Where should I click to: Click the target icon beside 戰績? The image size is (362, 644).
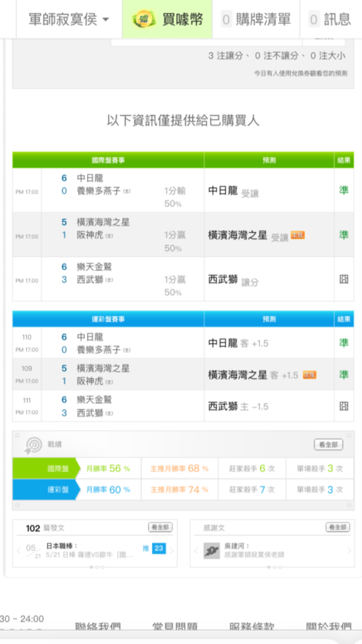(33, 445)
